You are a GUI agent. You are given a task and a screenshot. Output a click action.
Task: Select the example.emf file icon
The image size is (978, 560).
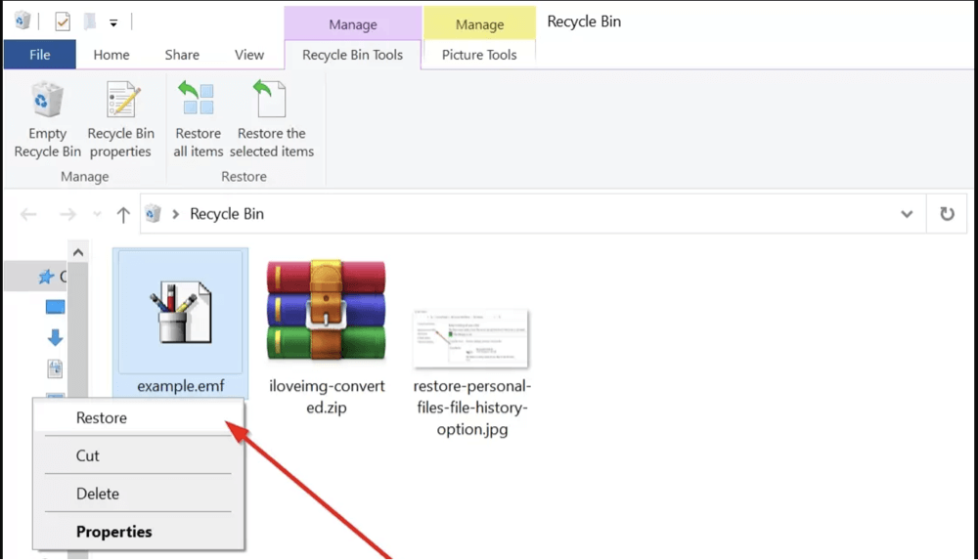(x=181, y=312)
